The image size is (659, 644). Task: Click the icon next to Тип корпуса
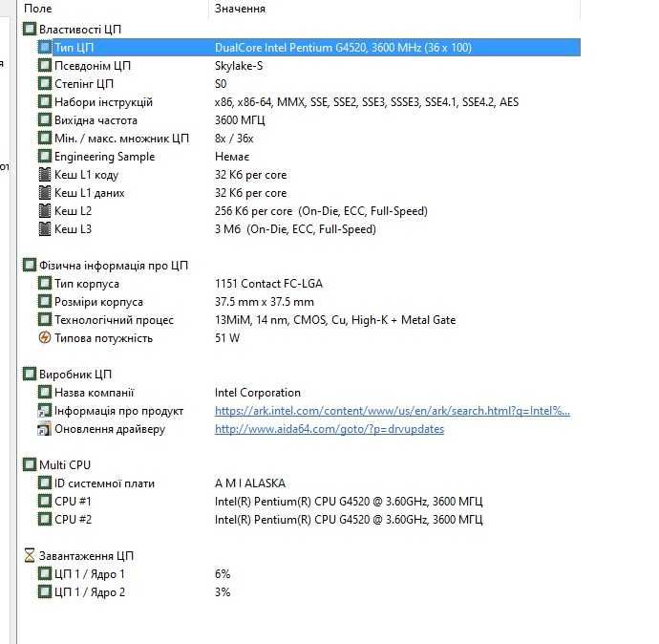tap(45, 284)
